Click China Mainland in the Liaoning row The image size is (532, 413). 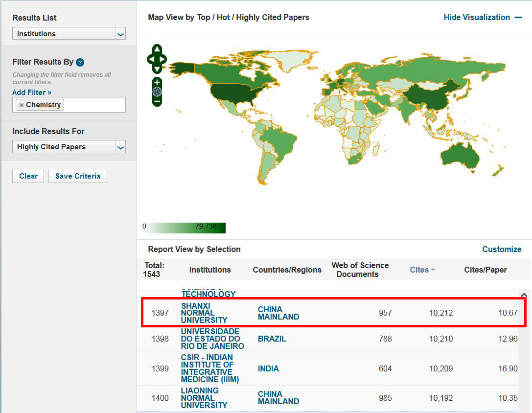[278, 398]
